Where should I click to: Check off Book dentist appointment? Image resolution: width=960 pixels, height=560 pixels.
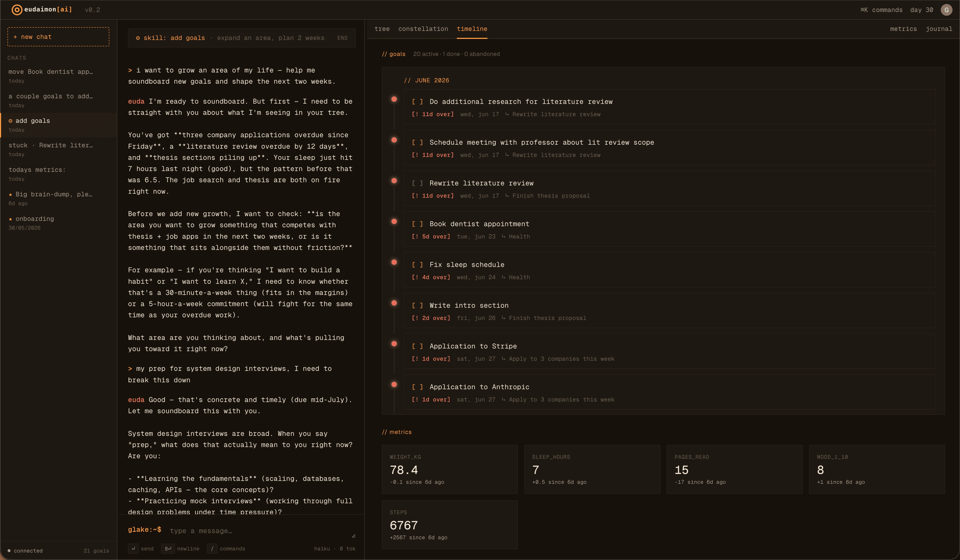pos(417,224)
